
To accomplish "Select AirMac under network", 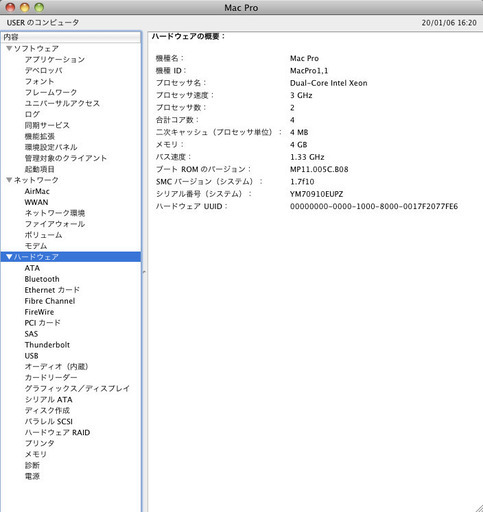I will (x=37, y=191).
